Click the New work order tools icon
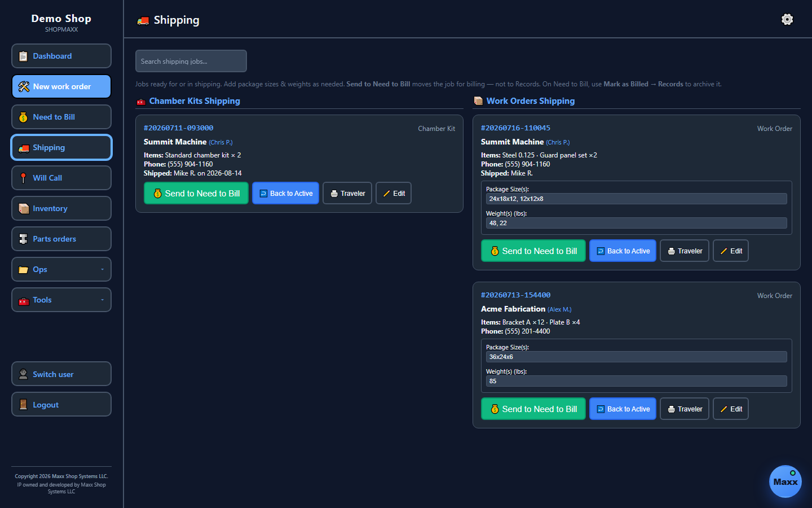 coord(24,87)
